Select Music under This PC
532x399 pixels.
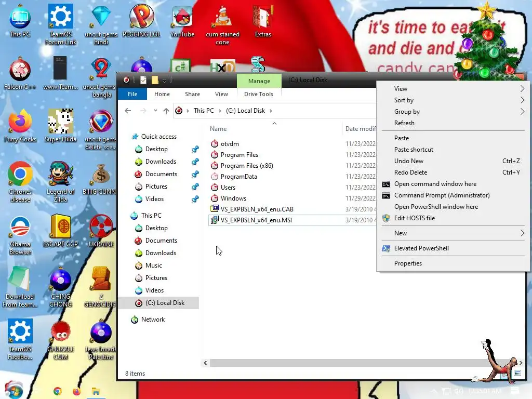point(153,265)
